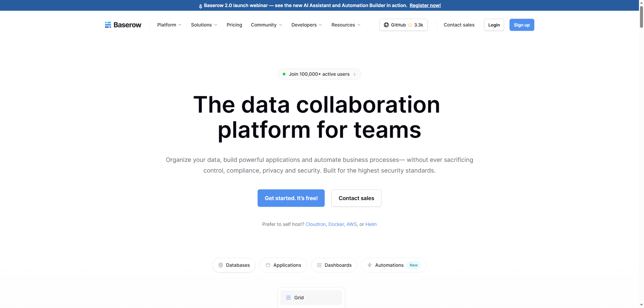
Task: Open the Register now webinar link
Action: (x=425, y=5)
